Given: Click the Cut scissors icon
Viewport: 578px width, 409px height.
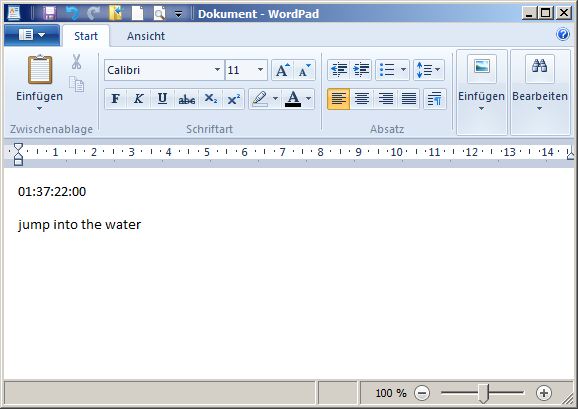Looking at the screenshot, I should click(x=76, y=62).
